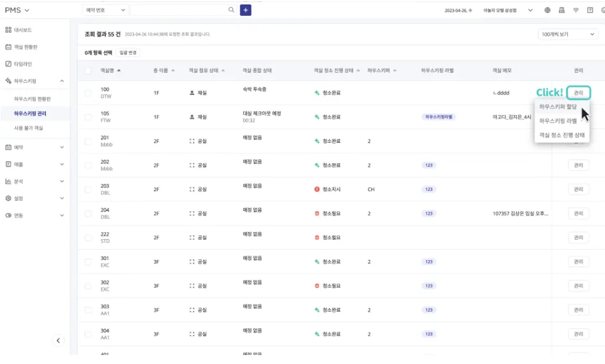Open the 100개씩 보기 page size dropdown
This screenshot has height=364, width=605.
point(567,34)
